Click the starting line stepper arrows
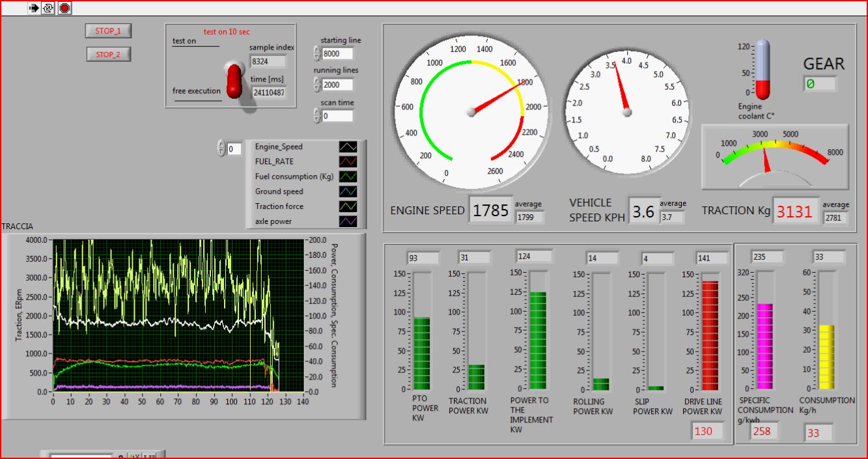The height and width of the screenshot is (459, 868). [317, 53]
